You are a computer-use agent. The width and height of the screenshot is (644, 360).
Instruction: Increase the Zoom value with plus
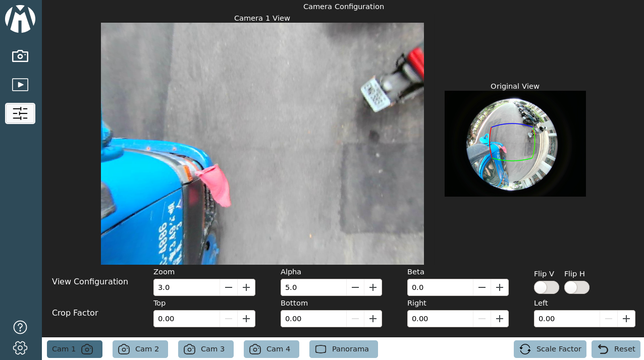[x=246, y=287]
